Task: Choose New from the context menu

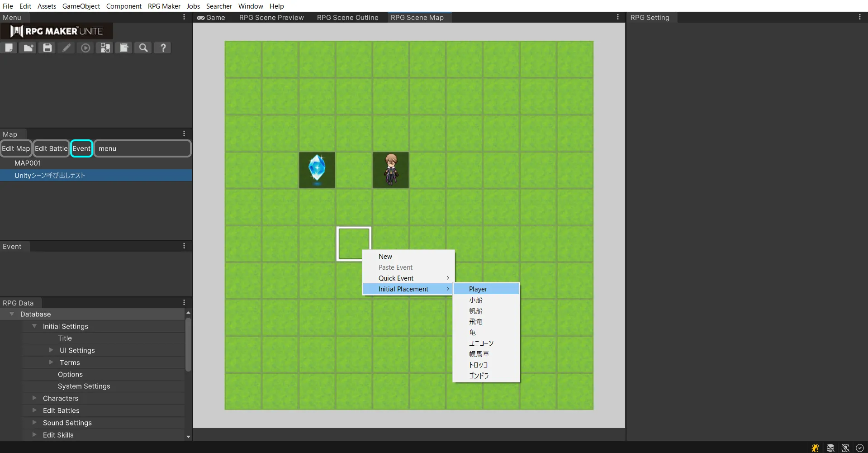Action: point(385,256)
